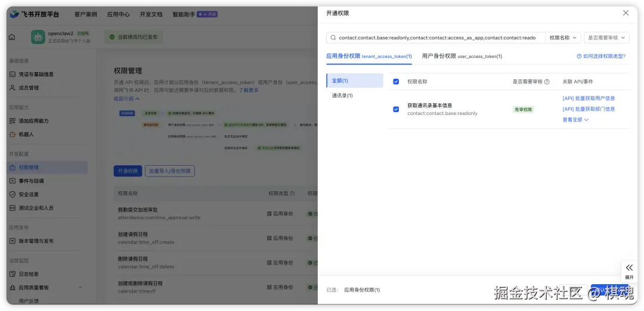Click the 创建请假日程 permission row

pos(216,238)
